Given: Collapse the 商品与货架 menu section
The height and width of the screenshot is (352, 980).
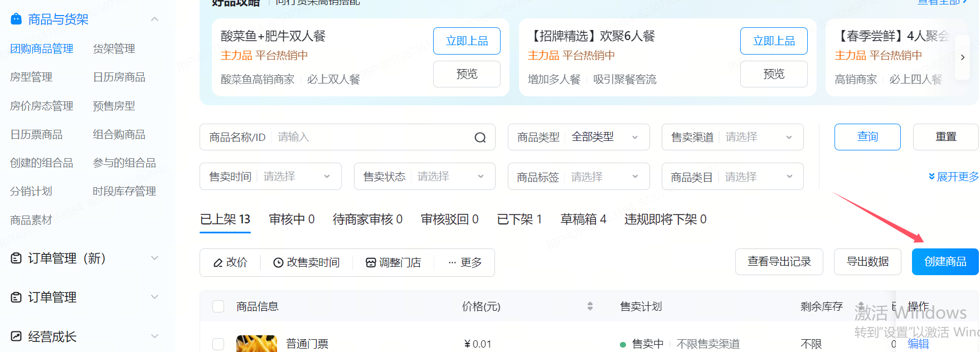Looking at the screenshot, I should point(155,19).
